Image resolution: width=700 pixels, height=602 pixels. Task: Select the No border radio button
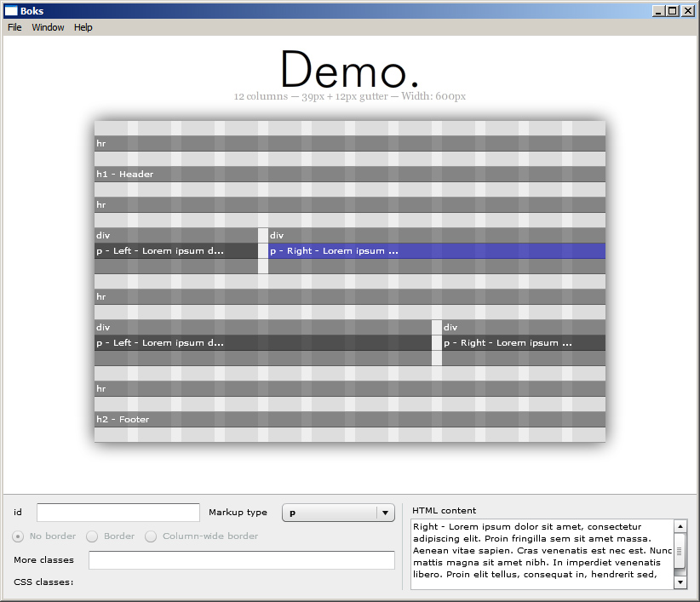pos(18,536)
